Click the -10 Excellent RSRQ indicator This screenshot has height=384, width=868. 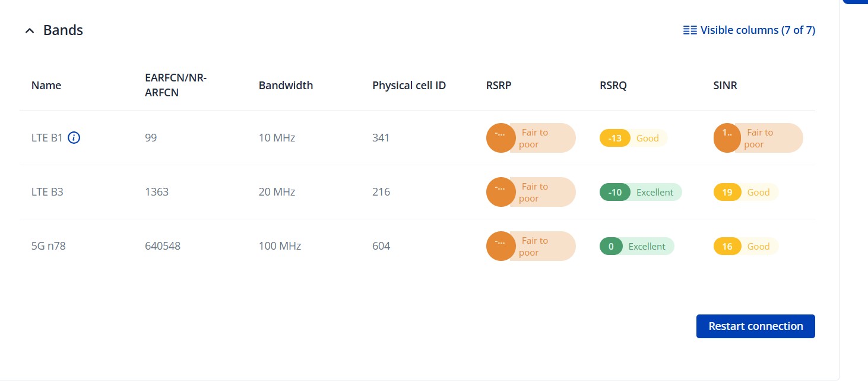[641, 193]
